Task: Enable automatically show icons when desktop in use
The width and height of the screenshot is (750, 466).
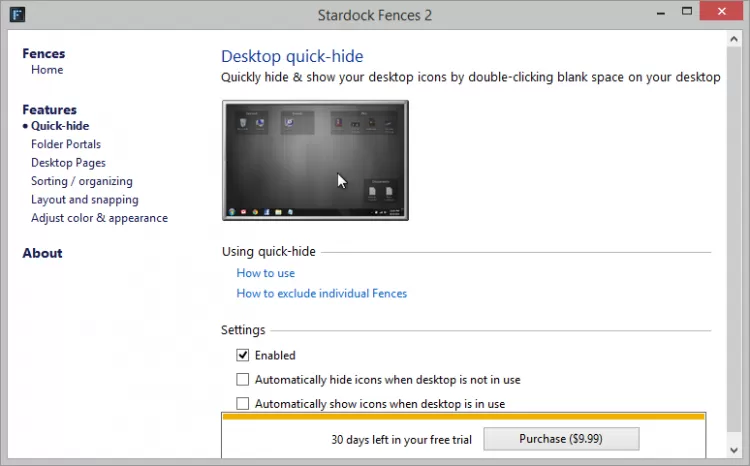Action: pyautogui.click(x=243, y=404)
